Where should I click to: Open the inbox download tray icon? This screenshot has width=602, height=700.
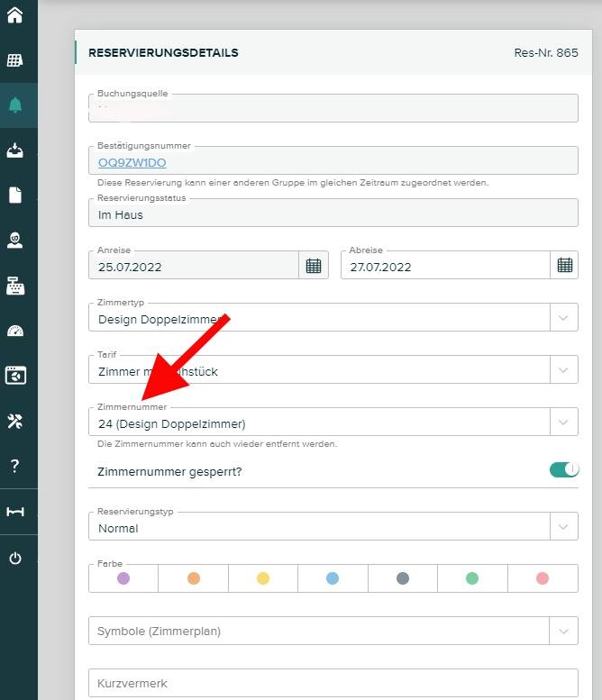[14, 150]
